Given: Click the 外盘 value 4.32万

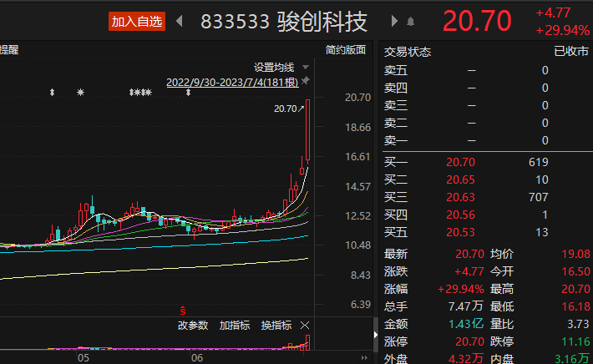Looking at the screenshot, I should pos(466,358).
